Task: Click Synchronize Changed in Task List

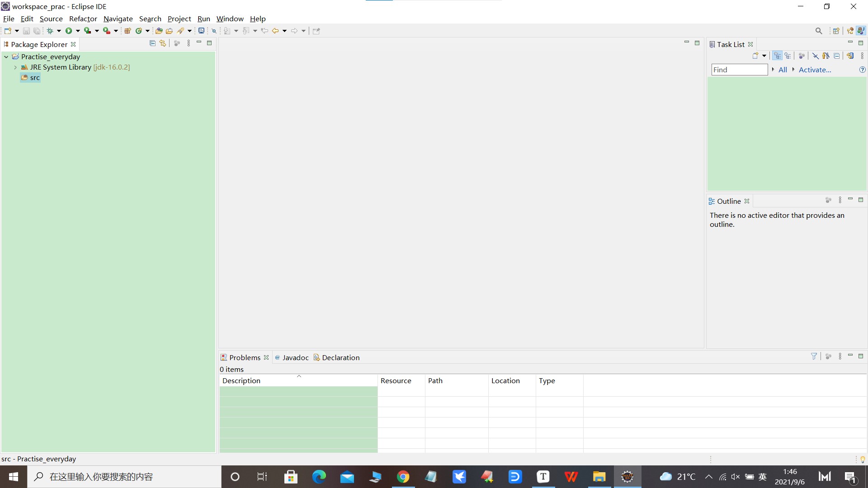Action: pos(850,56)
